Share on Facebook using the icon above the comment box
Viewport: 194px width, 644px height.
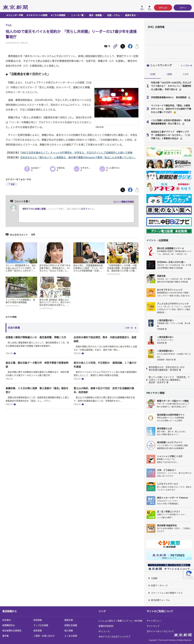point(130,190)
